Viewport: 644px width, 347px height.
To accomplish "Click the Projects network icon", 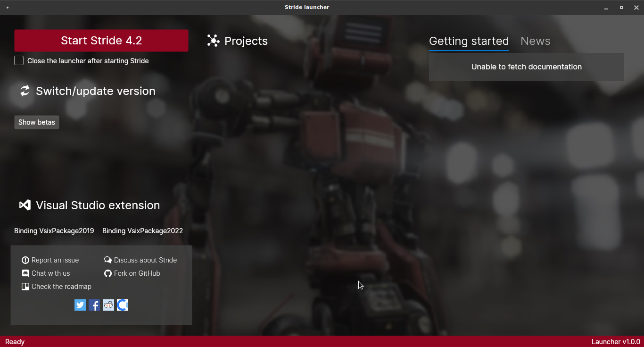I will point(213,41).
